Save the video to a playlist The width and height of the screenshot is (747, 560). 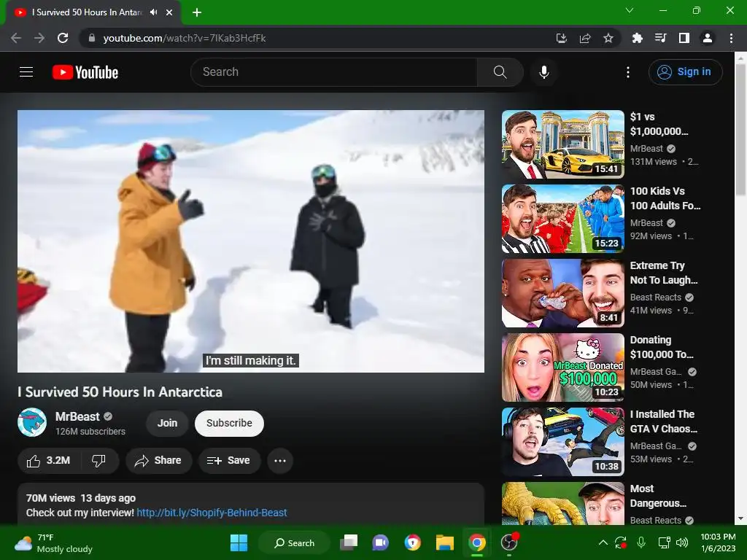pos(229,461)
